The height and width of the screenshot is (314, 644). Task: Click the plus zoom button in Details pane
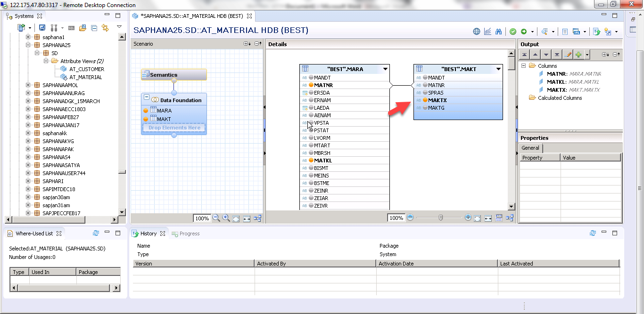[468, 217]
